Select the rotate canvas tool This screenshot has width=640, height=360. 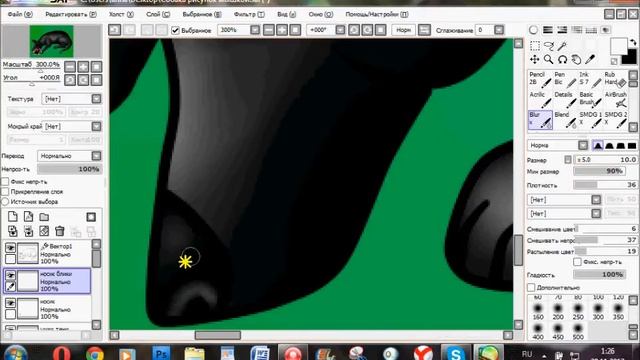point(562,60)
